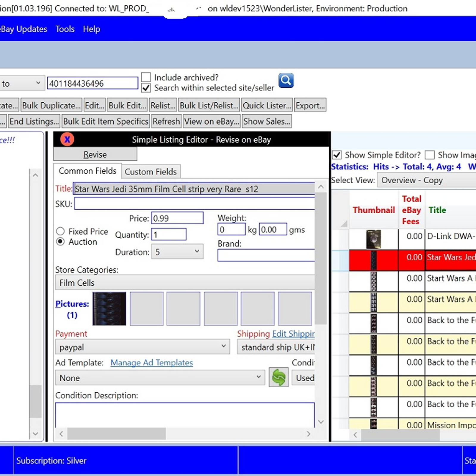Open the Manage Ad Templates link
Screen dimensions: 476x476
coord(152,362)
